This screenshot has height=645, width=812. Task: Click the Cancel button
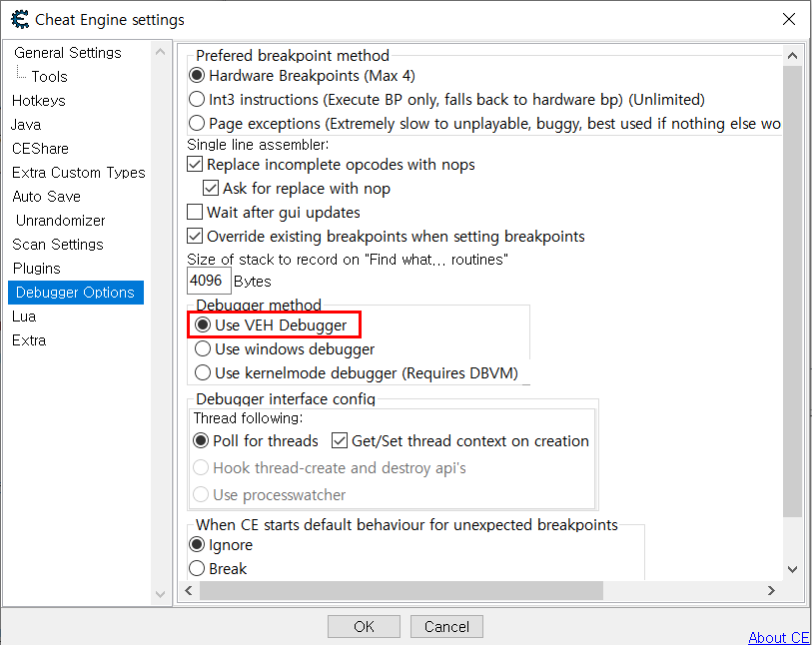pyautogui.click(x=446, y=626)
